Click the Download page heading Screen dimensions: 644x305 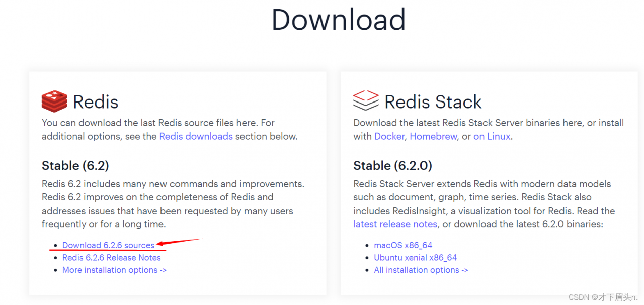(x=339, y=20)
